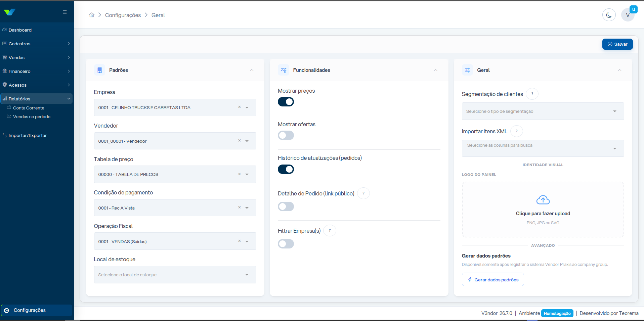Image resolution: width=644 pixels, height=321 pixels.
Task: Click V3ndor 26.7.0 version text
Action: pos(497,313)
